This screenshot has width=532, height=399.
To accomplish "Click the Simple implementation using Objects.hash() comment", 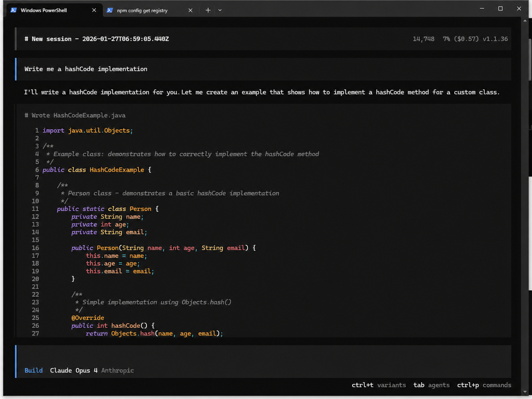I will 153,302.
